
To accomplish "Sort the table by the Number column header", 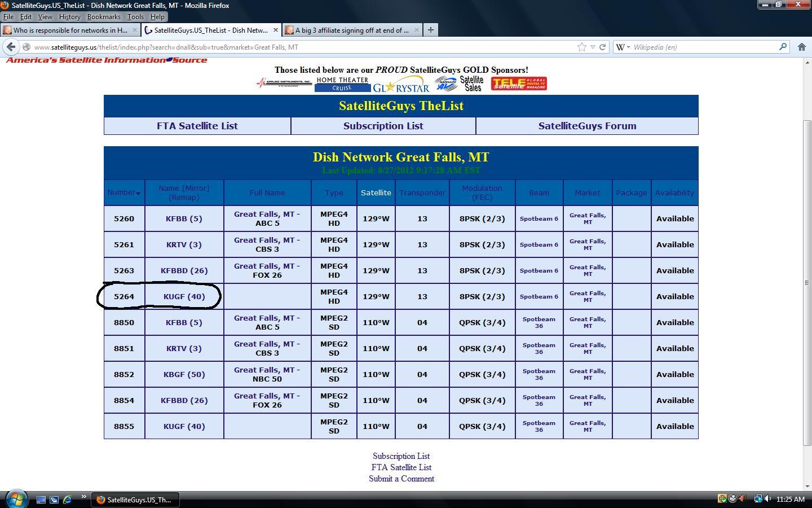I will click(124, 192).
